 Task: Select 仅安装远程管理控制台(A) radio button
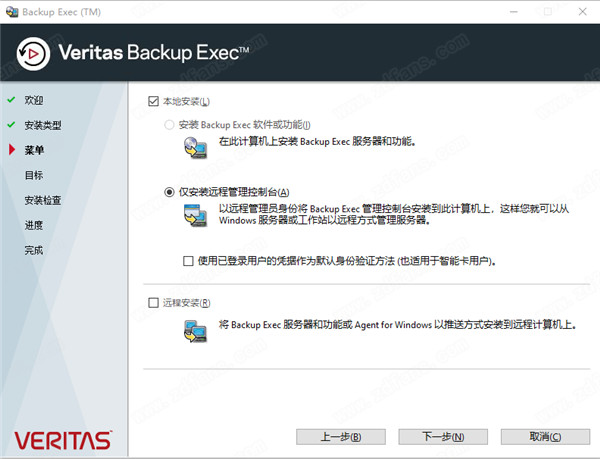pyautogui.click(x=169, y=192)
